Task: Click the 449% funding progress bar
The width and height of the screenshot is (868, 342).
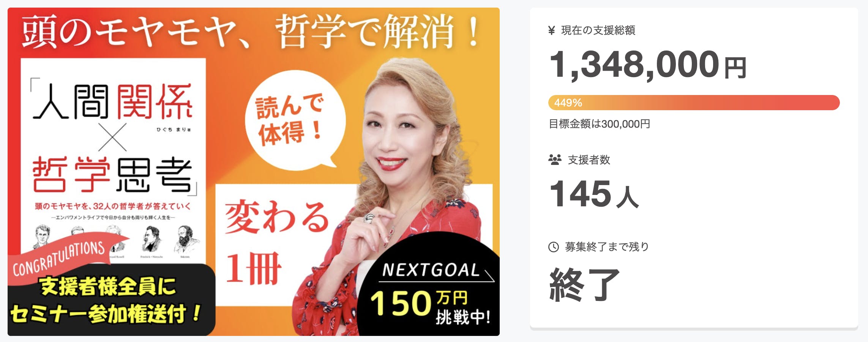Action: tap(694, 103)
